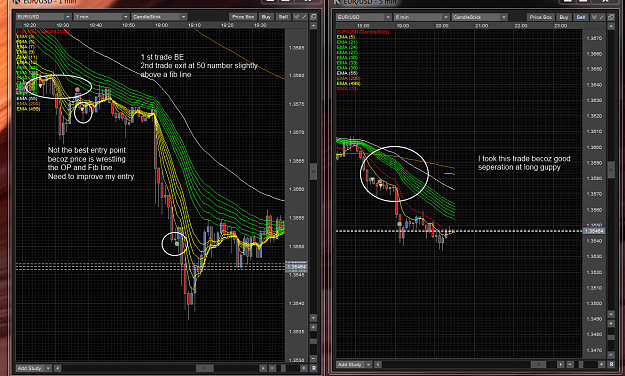Click white EMA (55) legend in 1 min chart
Screen dimensions: 625x376
pos(27,98)
